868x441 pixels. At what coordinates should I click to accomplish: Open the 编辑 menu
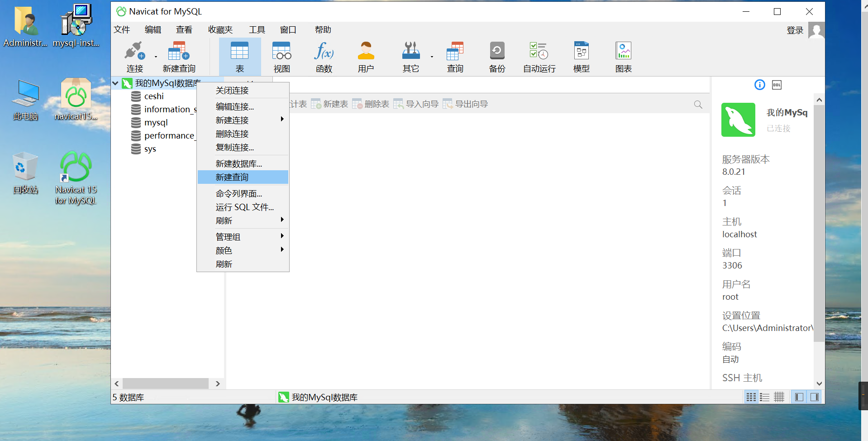tap(153, 30)
